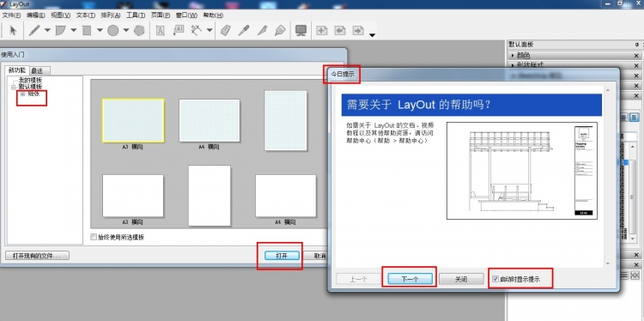Click 打开现有的文件... button
The width and height of the screenshot is (644, 321).
pos(38,256)
